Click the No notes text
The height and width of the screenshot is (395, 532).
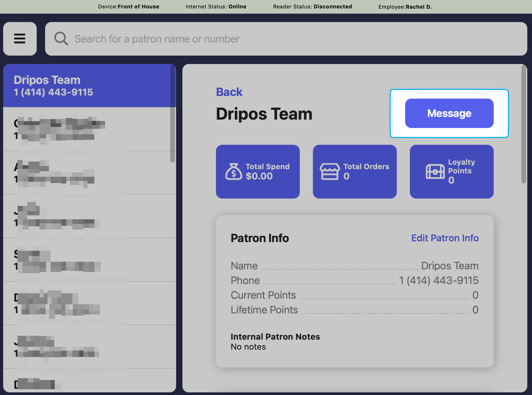pos(248,347)
